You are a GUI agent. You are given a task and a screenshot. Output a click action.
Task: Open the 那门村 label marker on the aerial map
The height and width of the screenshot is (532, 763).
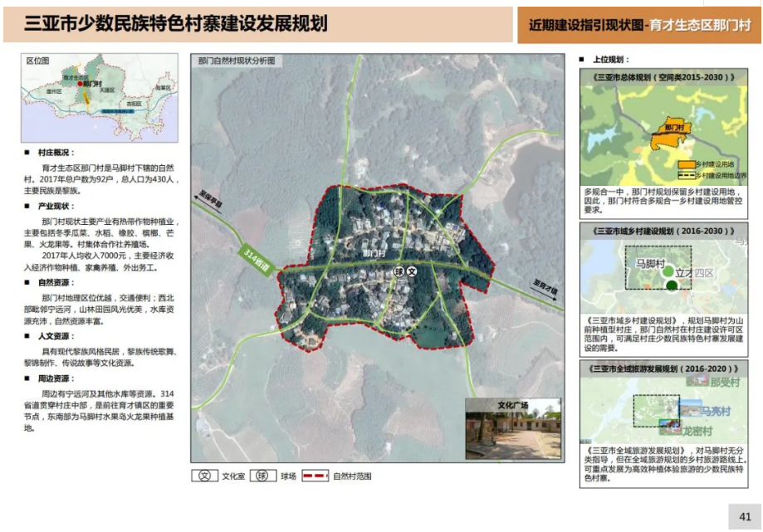pos(374,253)
